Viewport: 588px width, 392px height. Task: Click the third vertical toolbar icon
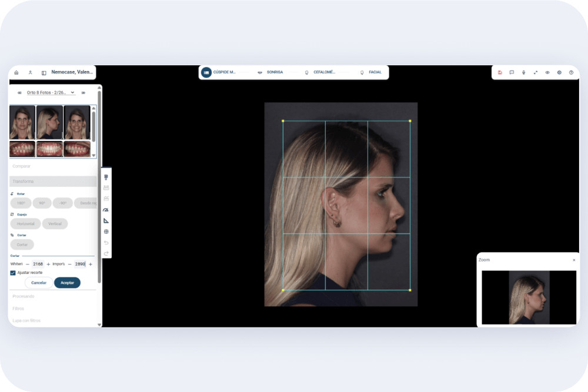pyautogui.click(x=106, y=199)
